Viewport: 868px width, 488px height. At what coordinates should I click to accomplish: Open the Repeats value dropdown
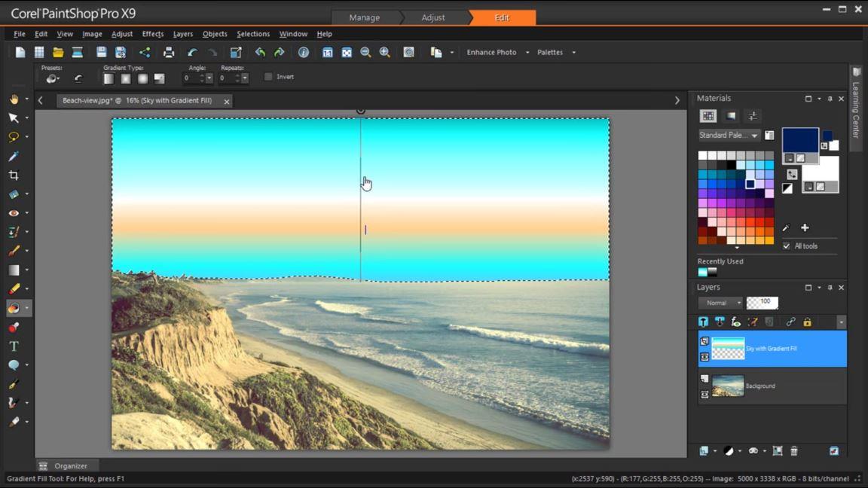(245, 78)
